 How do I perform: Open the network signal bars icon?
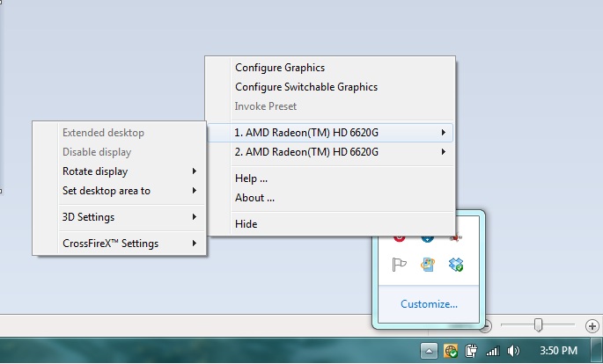click(x=493, y=351)
